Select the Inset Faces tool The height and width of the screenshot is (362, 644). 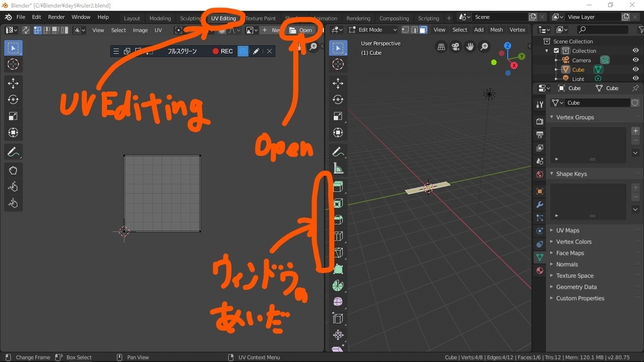pyautogui.click(x=338, y=203)
